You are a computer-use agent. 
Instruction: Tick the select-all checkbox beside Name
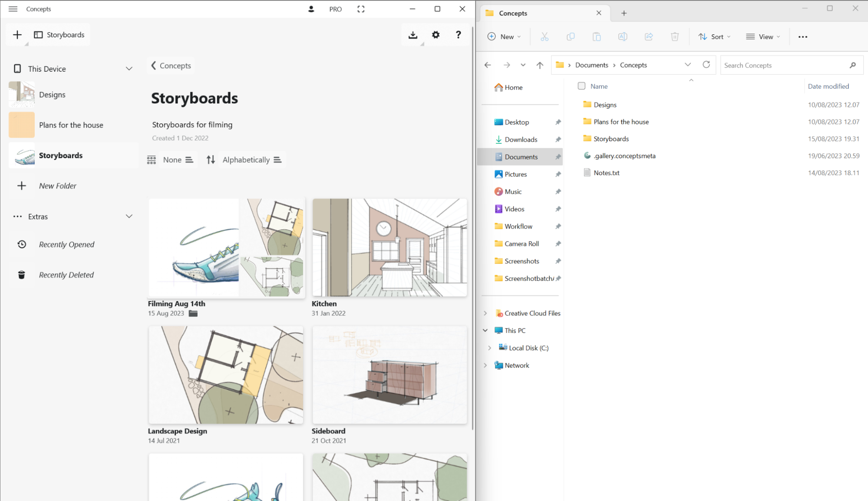tap(581, 86)
